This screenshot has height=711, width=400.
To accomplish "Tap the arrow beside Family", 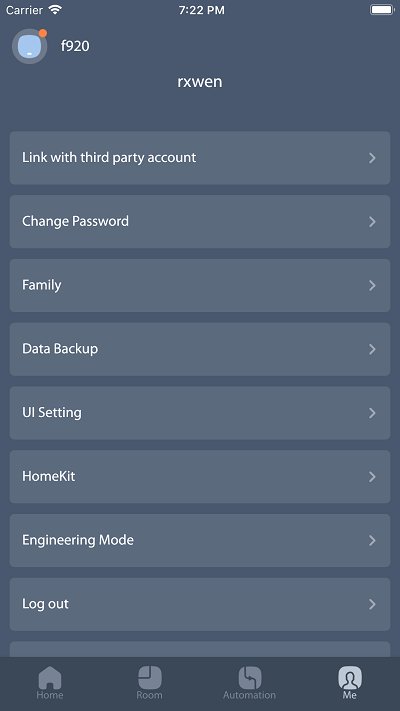I will click(372, 285).
